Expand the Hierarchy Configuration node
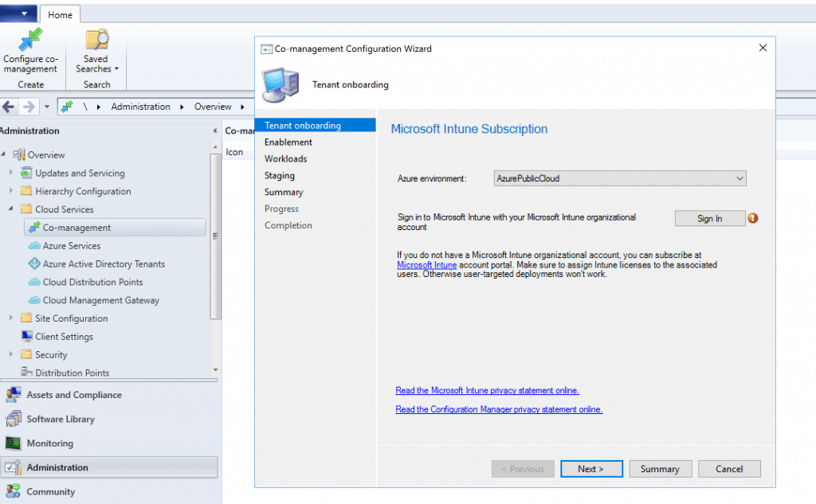Viewport: 816px width, 504px height. (x=10, y=190)
